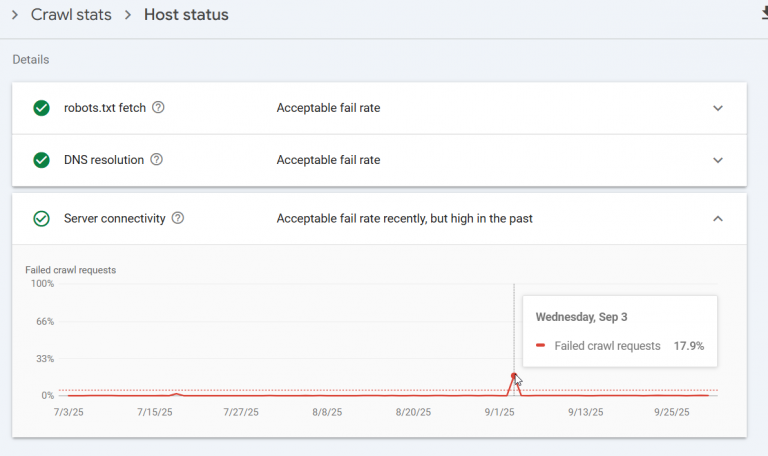Click the chevron between Crawl stats and Host status
The image size is (768, 456).
[128, 15]
